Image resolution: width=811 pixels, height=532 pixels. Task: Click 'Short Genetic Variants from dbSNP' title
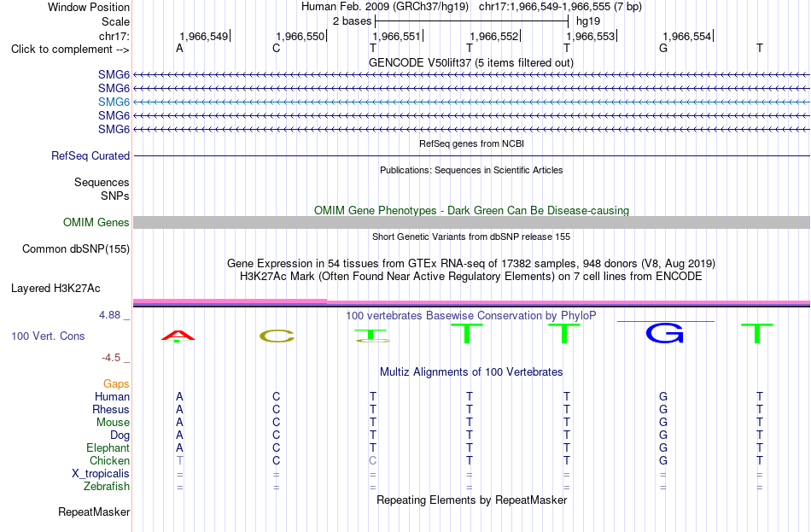tap(471, 237)
